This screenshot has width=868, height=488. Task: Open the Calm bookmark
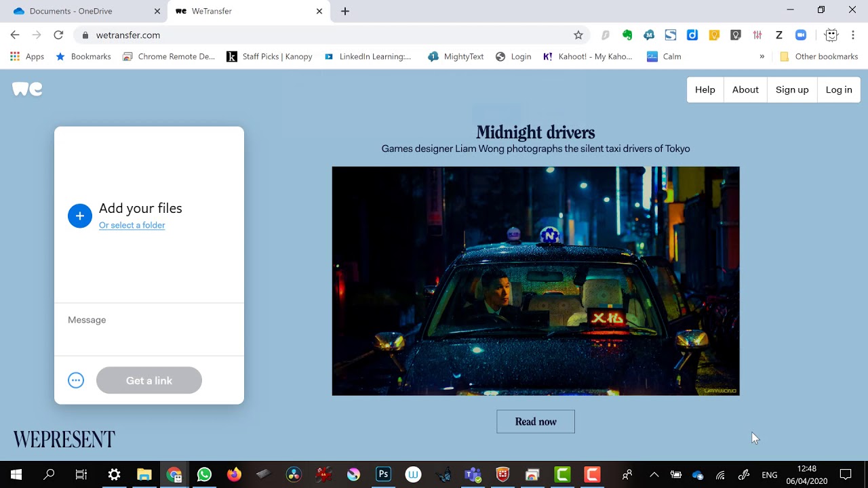[x=664, y=57]
